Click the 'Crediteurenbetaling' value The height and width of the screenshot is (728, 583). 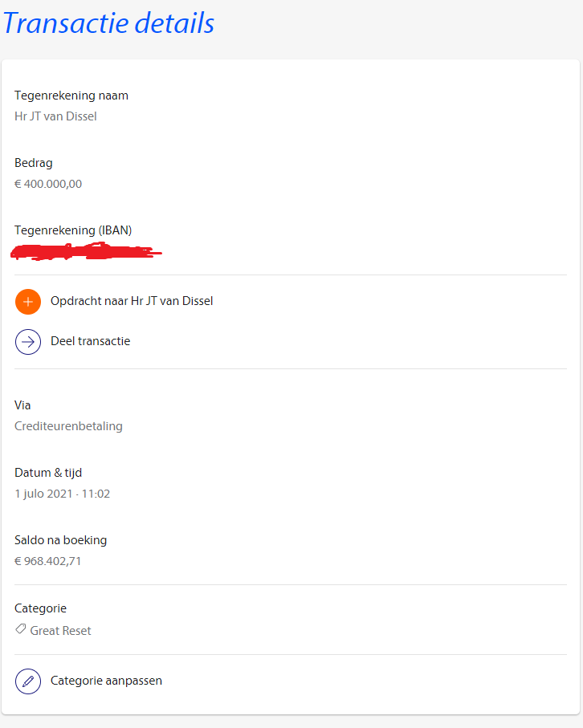coord(68,426)
